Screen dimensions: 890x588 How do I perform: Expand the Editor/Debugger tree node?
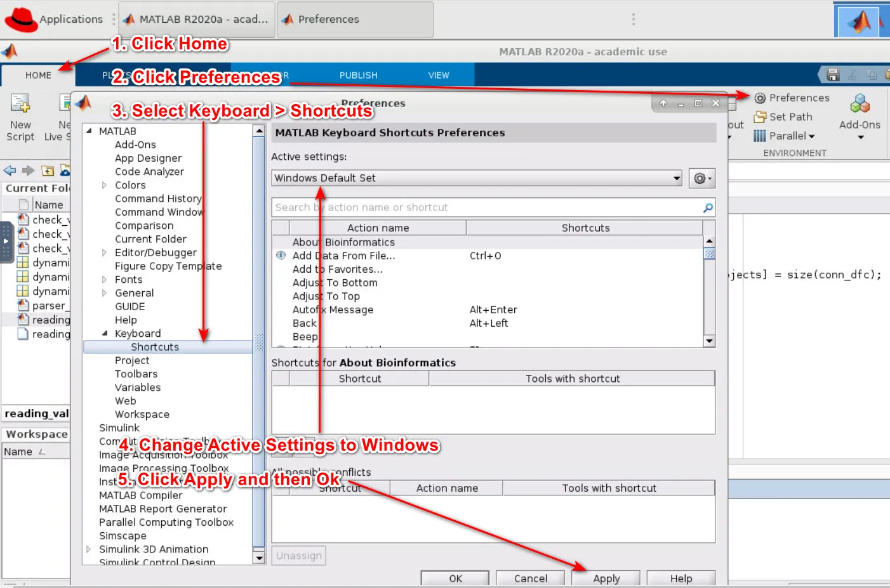[x=104, y=252]
